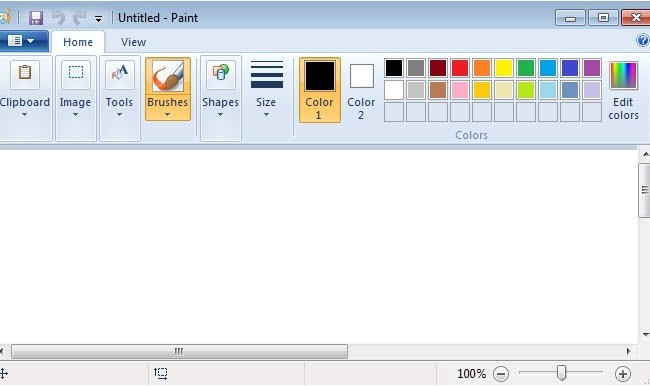This screenshot has width=650, height=386.
Task: Pick the light turquoise palette swatch
Action: click(548, 90)
